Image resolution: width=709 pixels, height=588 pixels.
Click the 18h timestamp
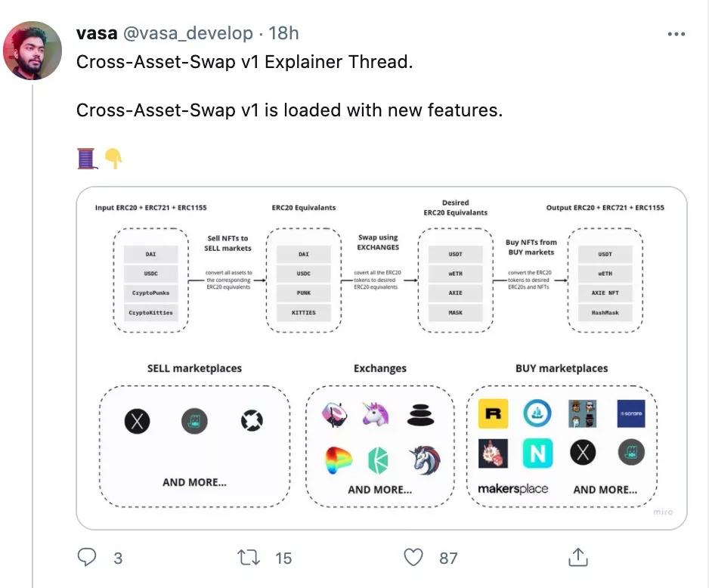pyautogui.click(x=283, y=33)
